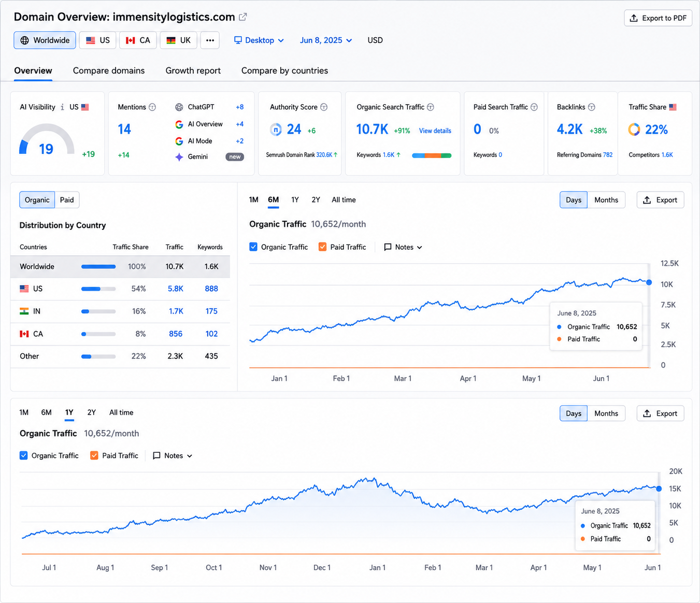The height and width of the screenshot is (603, 700).
Task: Select 1M range in the upper chart
Action: [x=254, y=200]
